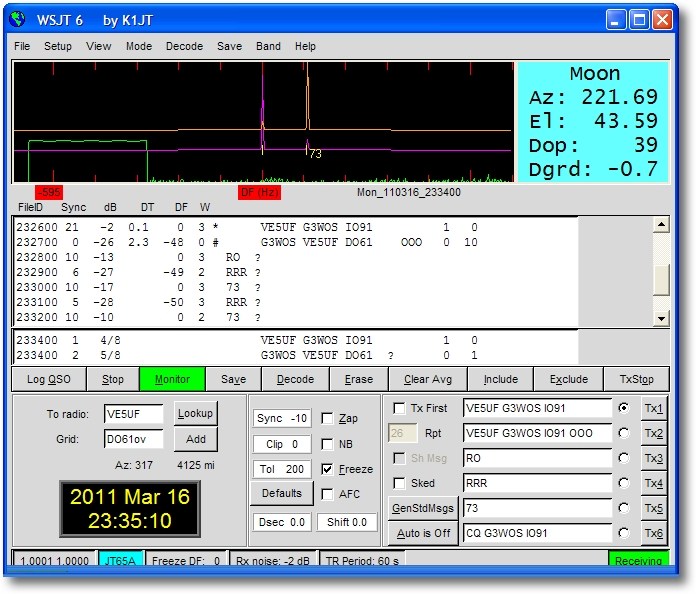
Task: Click the Tol 200 tolerance control
Action: pyautogui.click(x=281, y=469)
